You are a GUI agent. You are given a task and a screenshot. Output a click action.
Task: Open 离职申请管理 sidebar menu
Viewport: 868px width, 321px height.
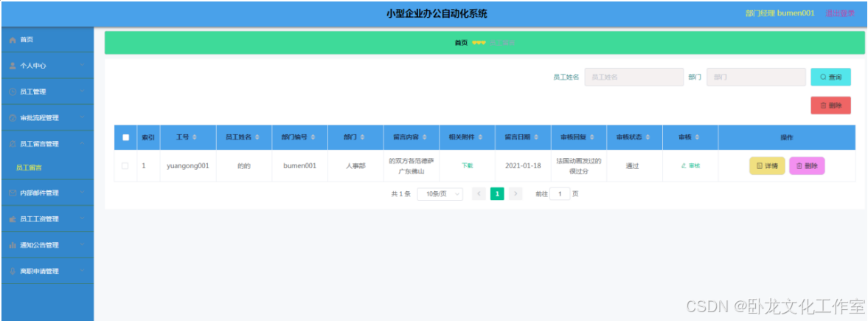47,272
